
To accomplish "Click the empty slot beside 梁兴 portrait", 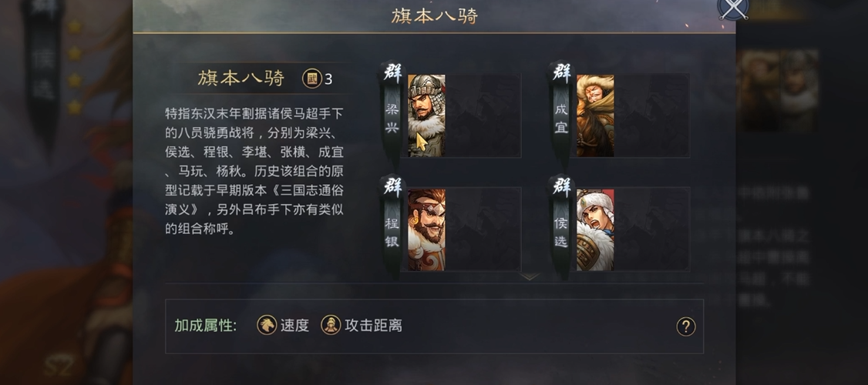I will [483, 115].
